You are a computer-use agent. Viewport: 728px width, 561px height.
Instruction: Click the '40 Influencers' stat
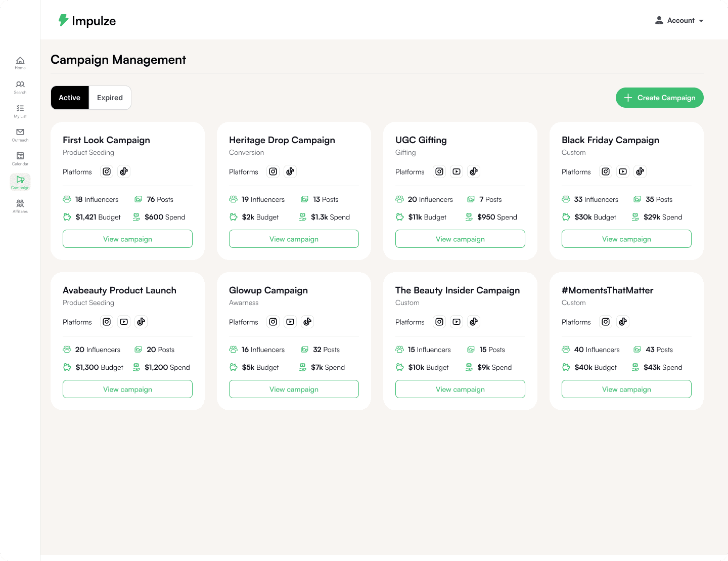tap(590, 350)
